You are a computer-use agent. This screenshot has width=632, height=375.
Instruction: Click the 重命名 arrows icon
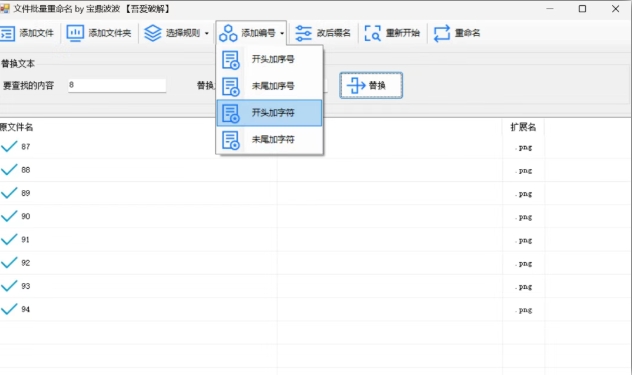click(442, 33)
